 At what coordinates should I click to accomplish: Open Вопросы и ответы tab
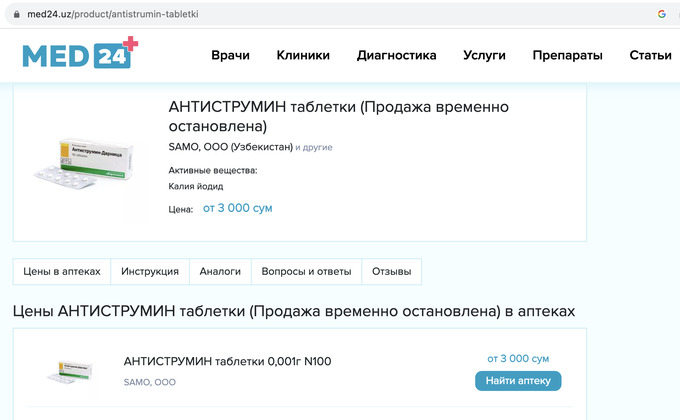306,272
